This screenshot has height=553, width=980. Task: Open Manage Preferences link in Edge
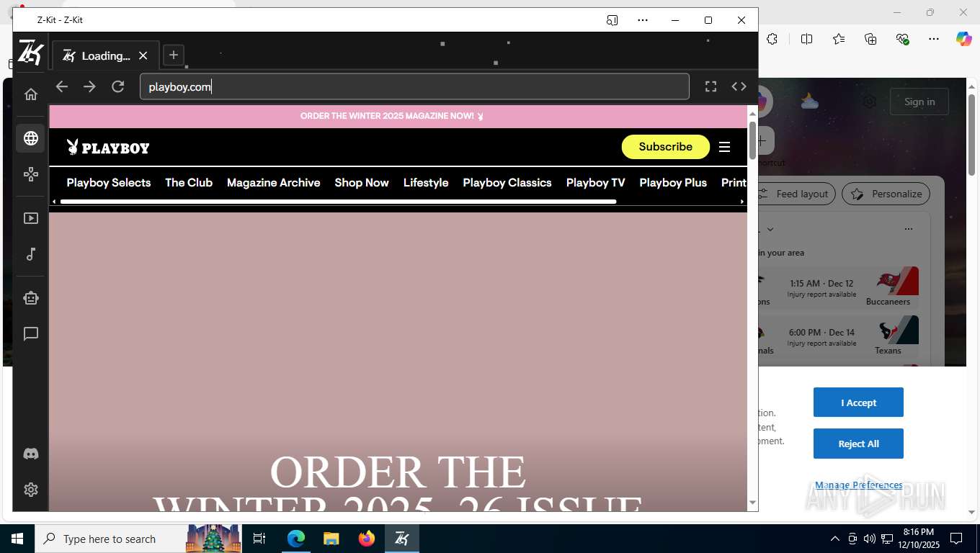click(x=858, y=485)
